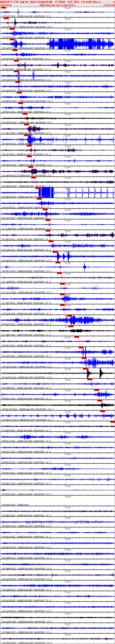Select the UW BRHS EHZ station label

(x=27, y=101)
